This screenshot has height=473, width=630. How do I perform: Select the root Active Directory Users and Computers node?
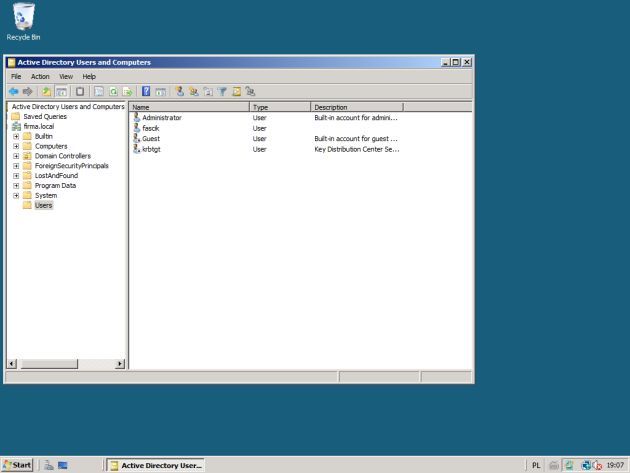tap(68, 106)
